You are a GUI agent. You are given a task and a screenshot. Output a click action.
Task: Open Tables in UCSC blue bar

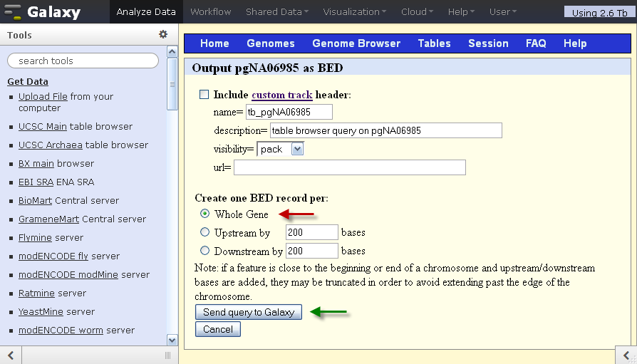(434, 43)
